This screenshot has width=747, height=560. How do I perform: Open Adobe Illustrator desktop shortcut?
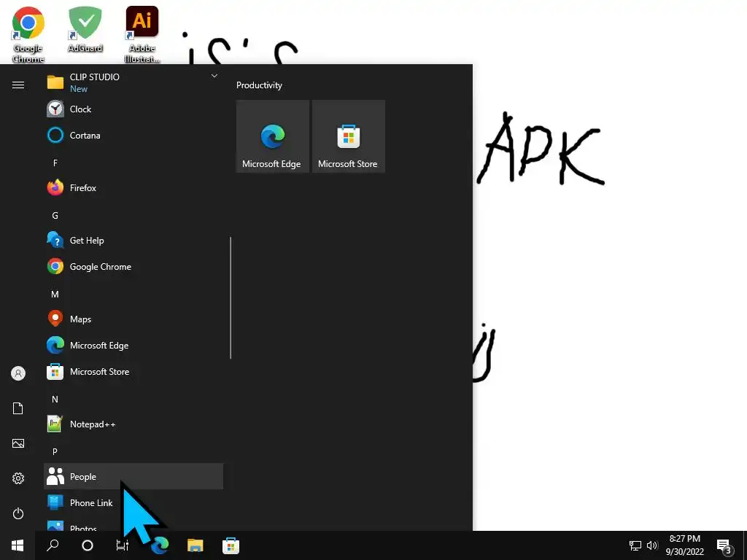[142, 35]
